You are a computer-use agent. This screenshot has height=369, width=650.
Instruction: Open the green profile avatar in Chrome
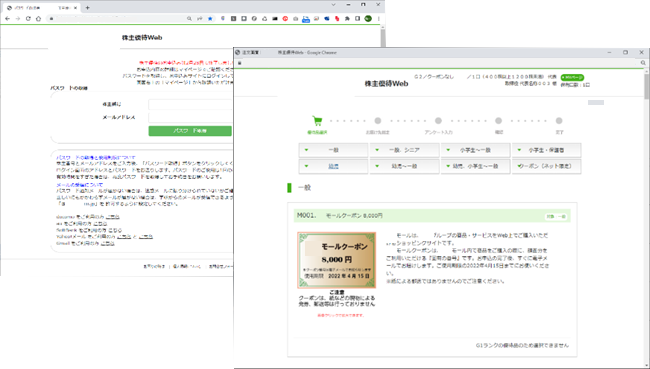click(x=368, y=19)
